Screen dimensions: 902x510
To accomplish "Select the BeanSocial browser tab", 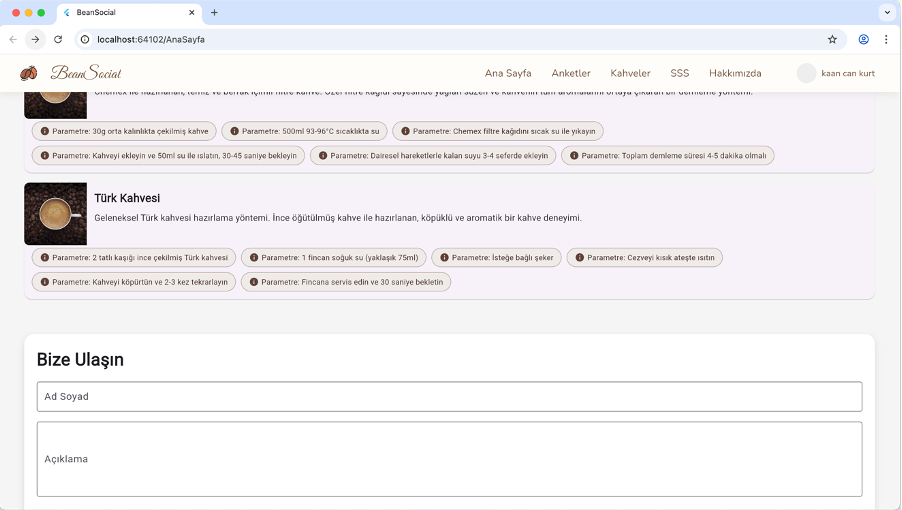I will tap(129, 12).
